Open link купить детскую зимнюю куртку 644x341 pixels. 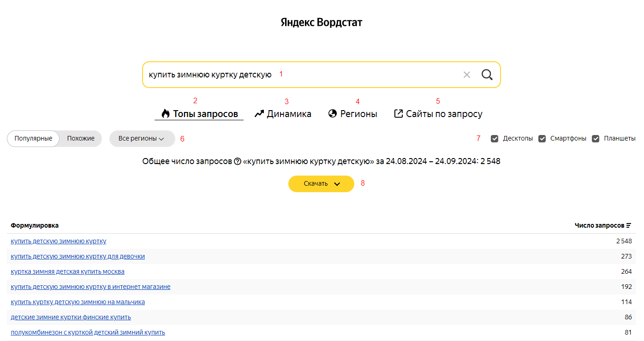click(x=59, y=241)
